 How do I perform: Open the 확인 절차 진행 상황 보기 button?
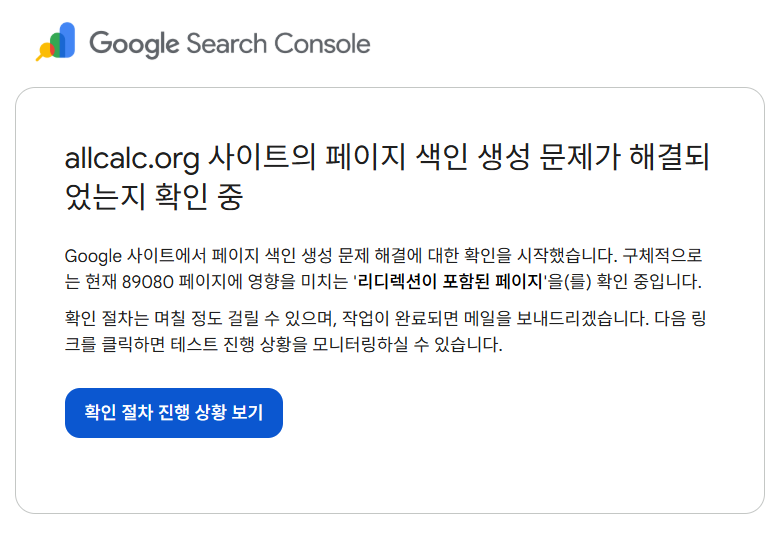tap(174, 412)
